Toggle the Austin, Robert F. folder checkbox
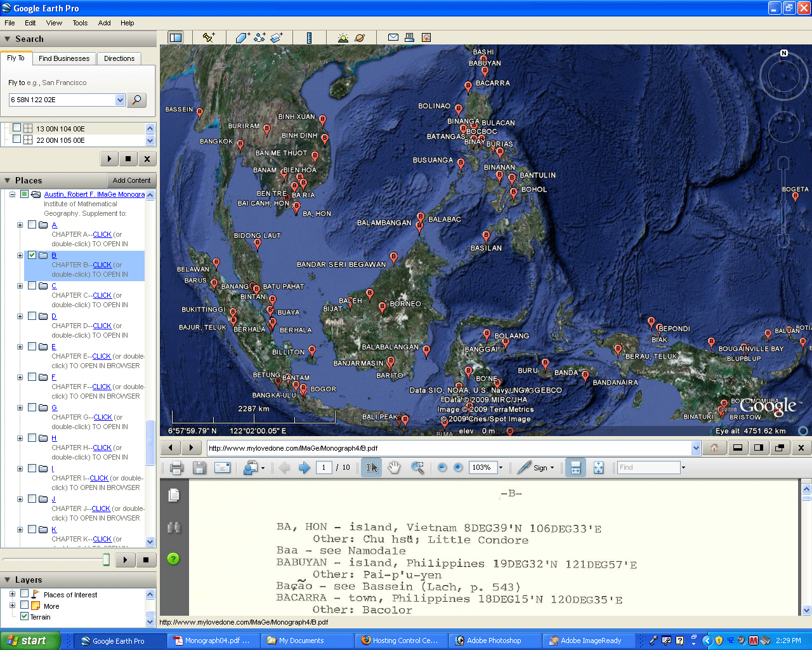812x650 pixels. click(24, 194)
